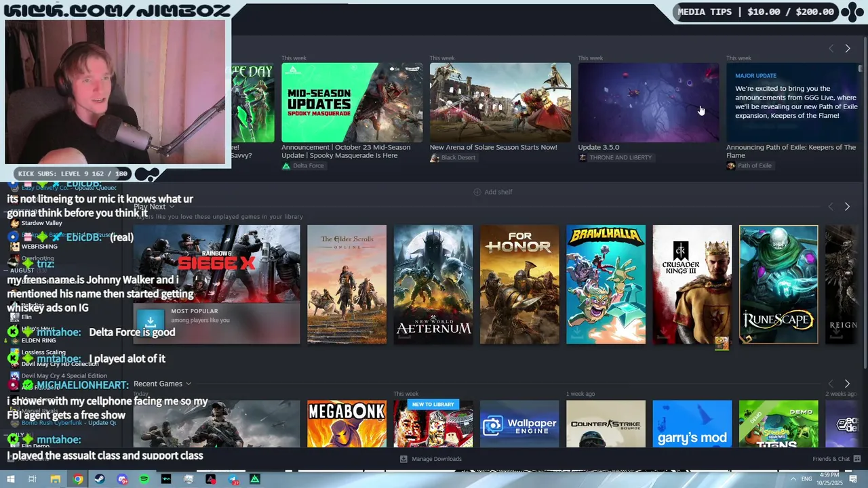Click the Manage Downloads icon
This screenshot has width=868, height=488.
pos(403,459)
